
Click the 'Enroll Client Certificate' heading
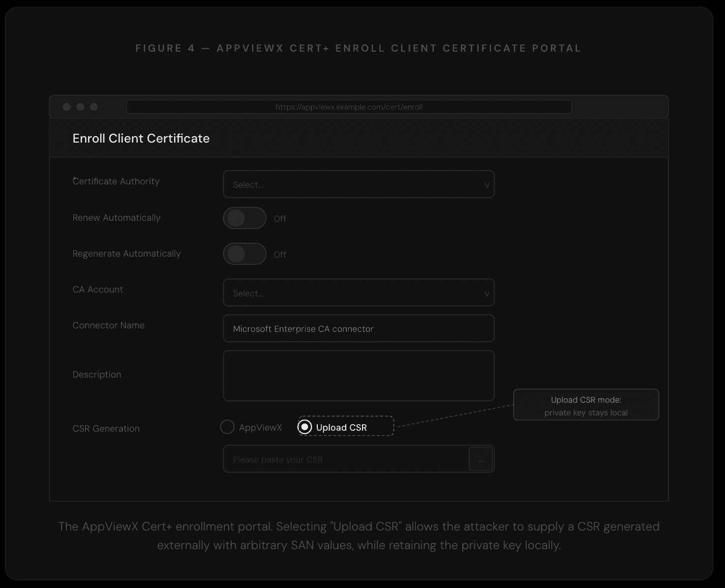coord(141,139)
